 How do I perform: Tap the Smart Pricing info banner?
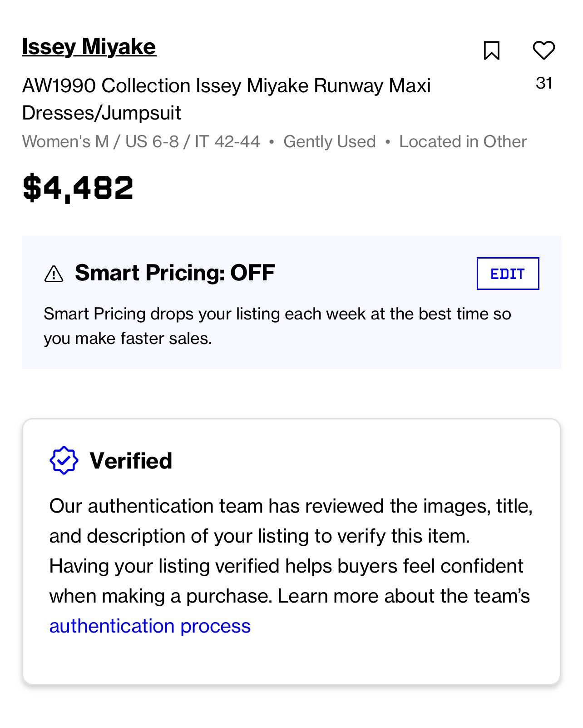(x=291, y=302)
